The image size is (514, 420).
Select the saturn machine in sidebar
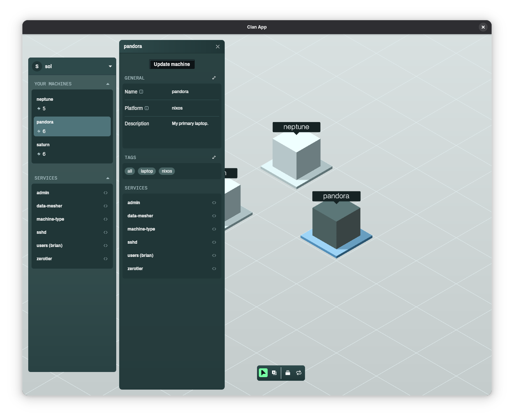pyautogui.click(x=72, y=149)
